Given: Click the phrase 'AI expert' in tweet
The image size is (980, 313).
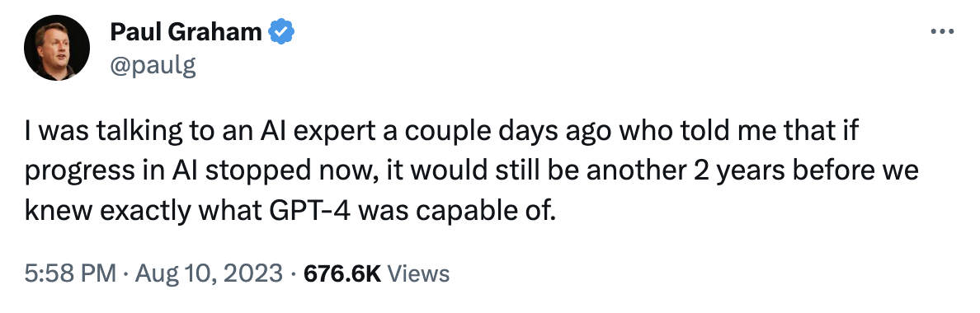Looking at the screenshot, I should pyautogui.click(x=298, y=132).
